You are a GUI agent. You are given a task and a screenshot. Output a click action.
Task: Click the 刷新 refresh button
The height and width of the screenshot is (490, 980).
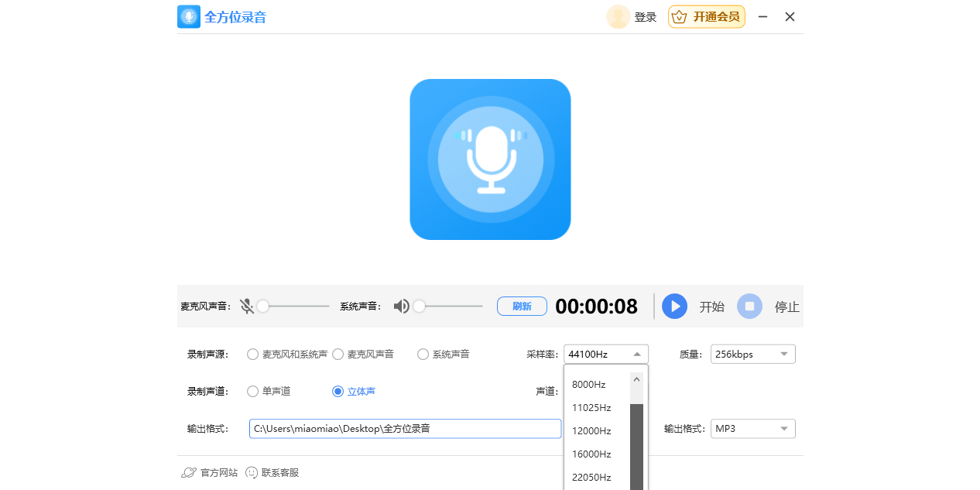522,307
